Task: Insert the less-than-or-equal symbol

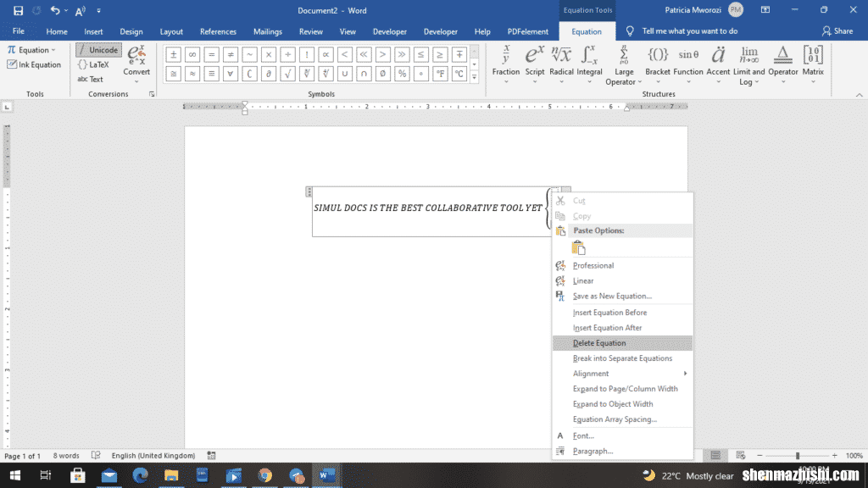Action: [x=420, y=54]
